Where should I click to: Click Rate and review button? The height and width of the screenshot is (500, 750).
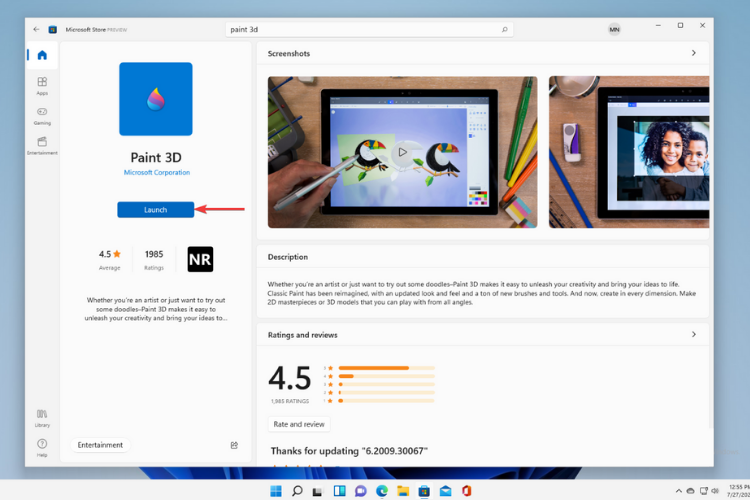tap(299, 424)
